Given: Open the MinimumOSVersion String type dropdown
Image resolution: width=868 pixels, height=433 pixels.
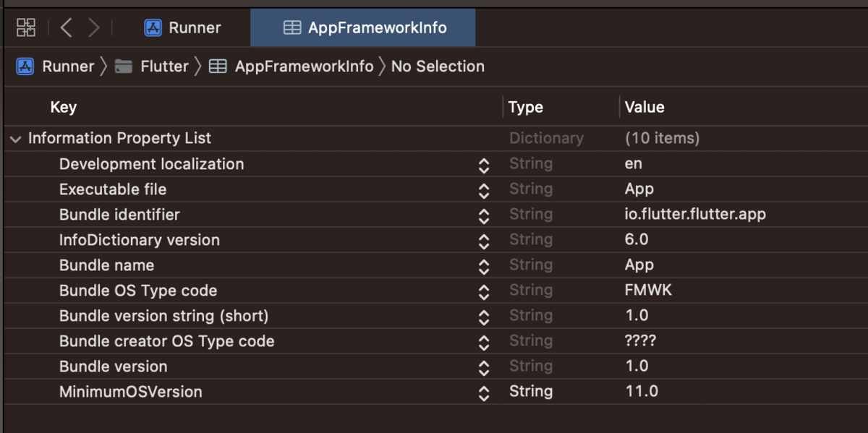Looking at the screenshot, I should tap(531, 392).
